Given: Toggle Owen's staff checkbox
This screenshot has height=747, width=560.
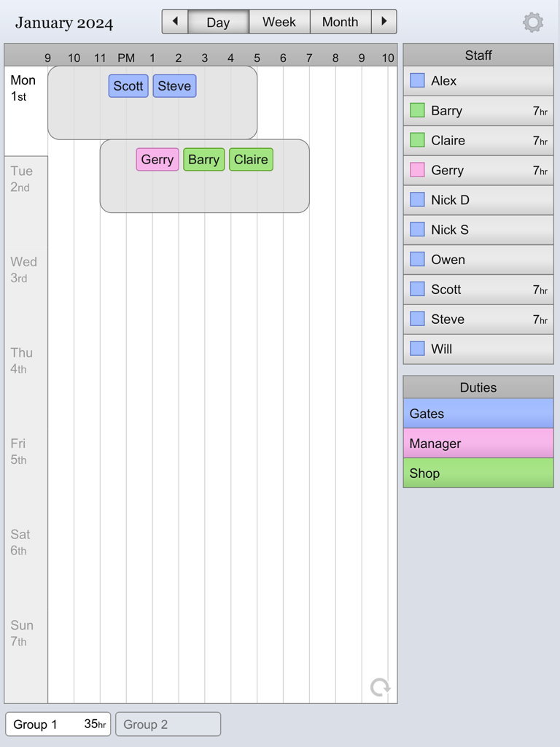Looking at the screenshot, I should 416,259.
